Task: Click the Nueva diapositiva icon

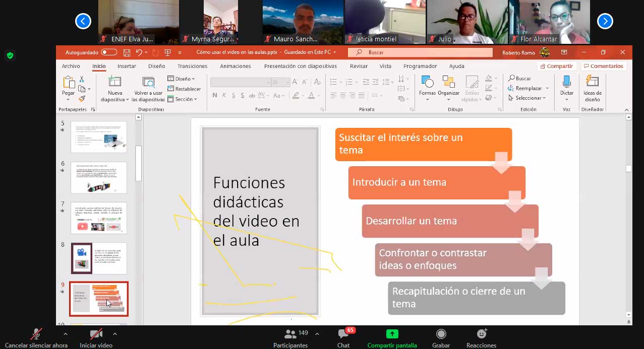Action: (115, 82)
